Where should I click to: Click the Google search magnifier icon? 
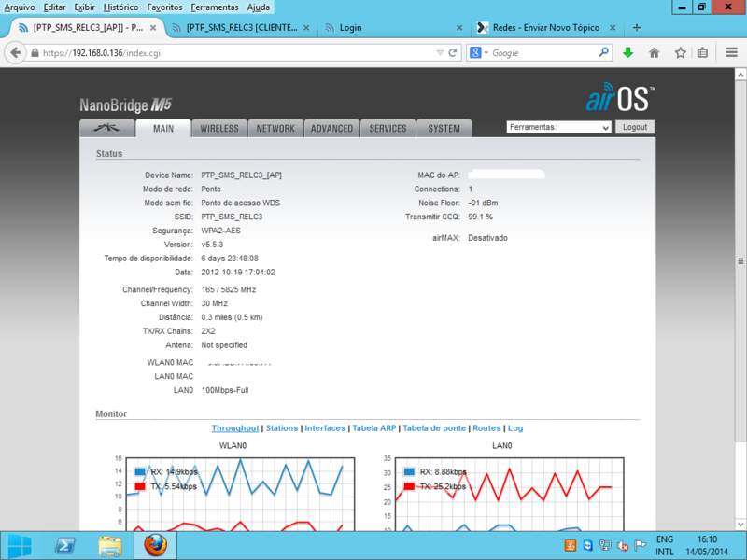pyautogui.click(x=603, y=52)
